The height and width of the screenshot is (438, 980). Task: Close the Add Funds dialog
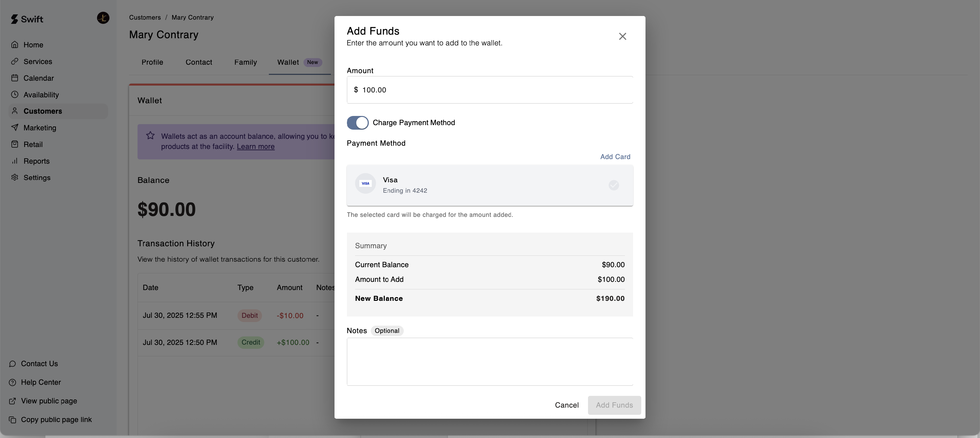pyautogui.click(x=622, y=37)
